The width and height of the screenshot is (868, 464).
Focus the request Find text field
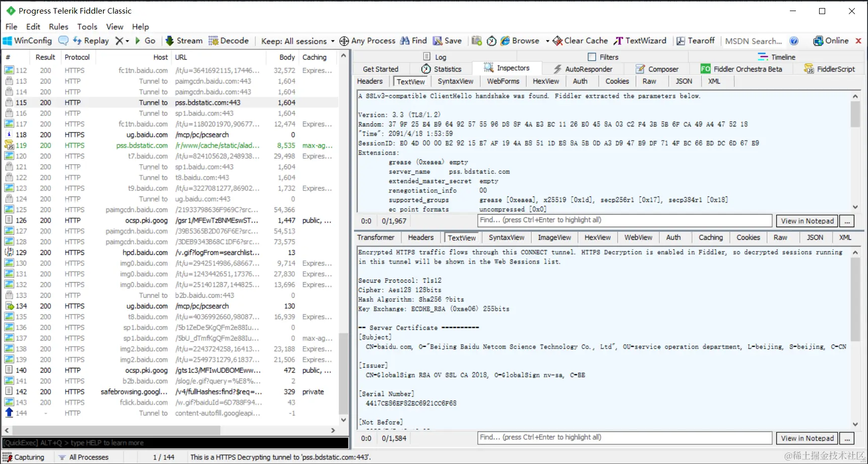click(x=625, y=220)
